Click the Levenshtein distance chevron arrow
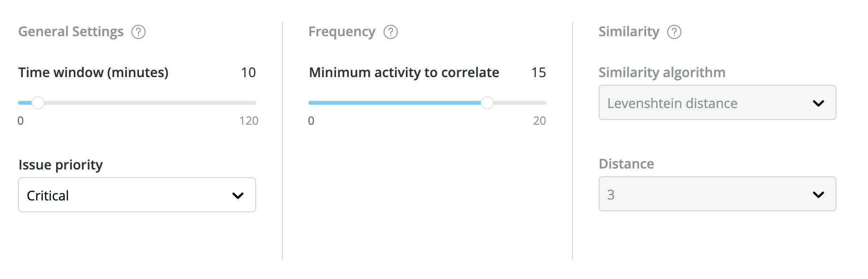 [819, 103]
